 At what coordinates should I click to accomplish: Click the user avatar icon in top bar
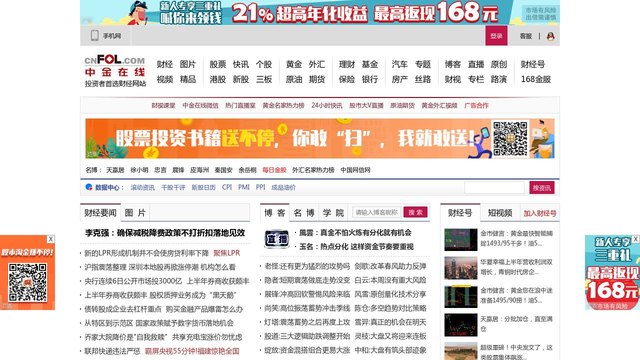[x=550, y=36]
